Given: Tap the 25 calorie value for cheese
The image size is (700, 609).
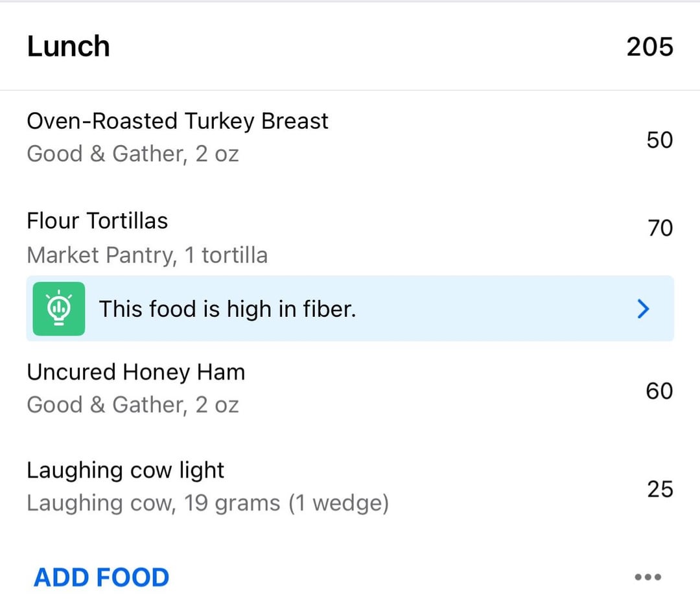Looking at the screenshot, I should pos(660,489).
